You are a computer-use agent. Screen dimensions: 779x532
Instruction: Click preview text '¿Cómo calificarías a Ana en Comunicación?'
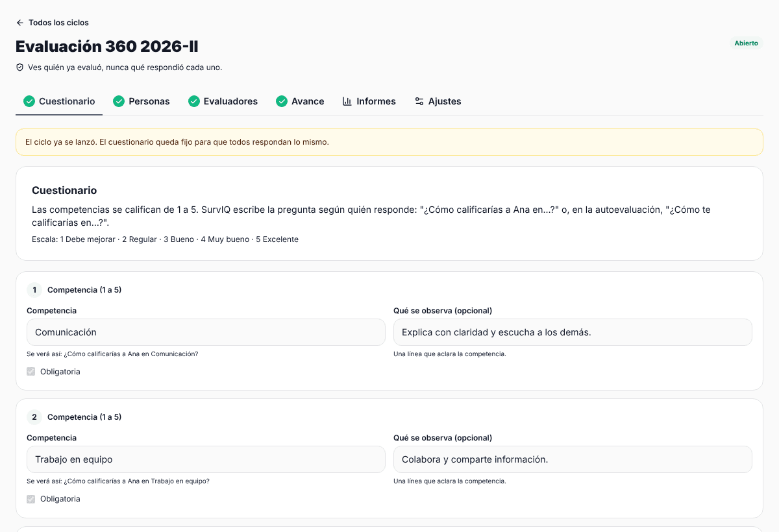coord(131,354)
